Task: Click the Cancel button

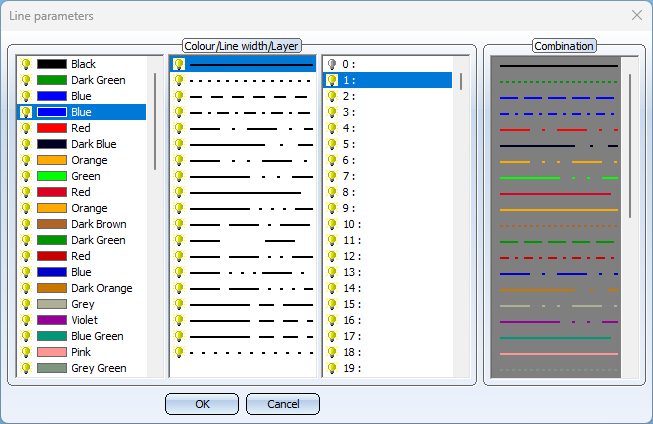Action: [283, 404]
